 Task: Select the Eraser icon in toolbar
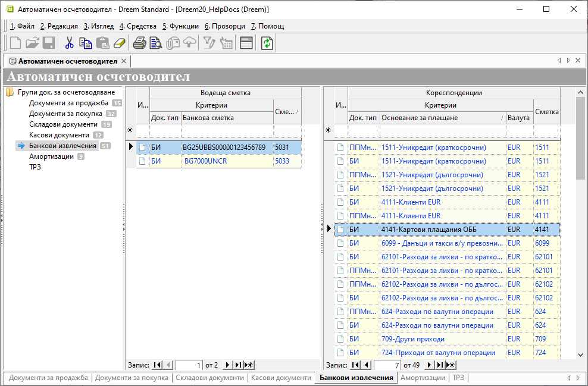click(x=120, y=43)
